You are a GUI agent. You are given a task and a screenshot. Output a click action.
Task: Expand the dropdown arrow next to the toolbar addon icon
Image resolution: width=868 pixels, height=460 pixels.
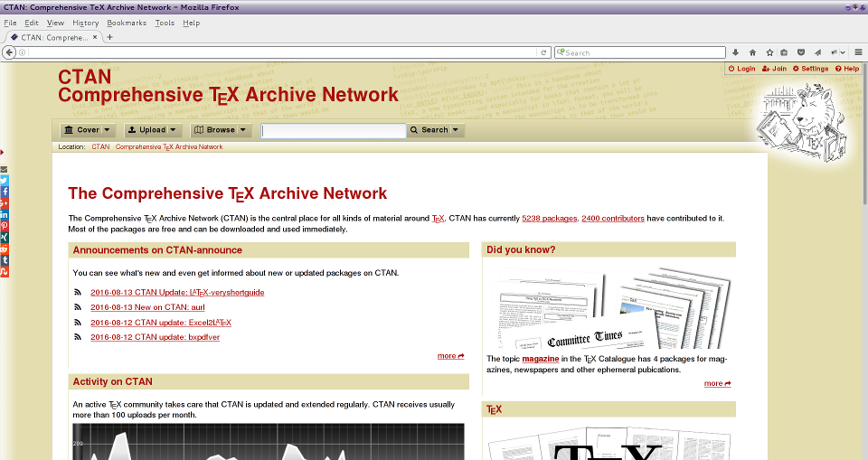click(x=843, y=52)
